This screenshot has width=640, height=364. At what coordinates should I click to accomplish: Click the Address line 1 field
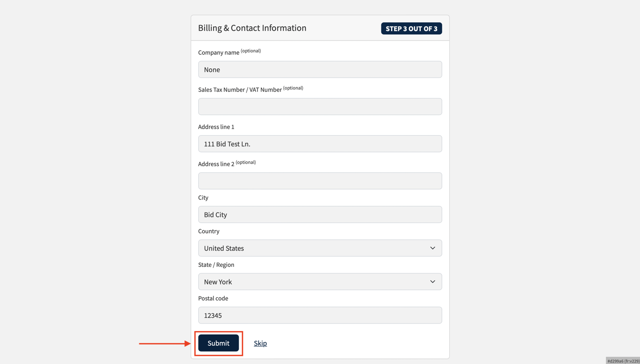[x=320, y=144]
